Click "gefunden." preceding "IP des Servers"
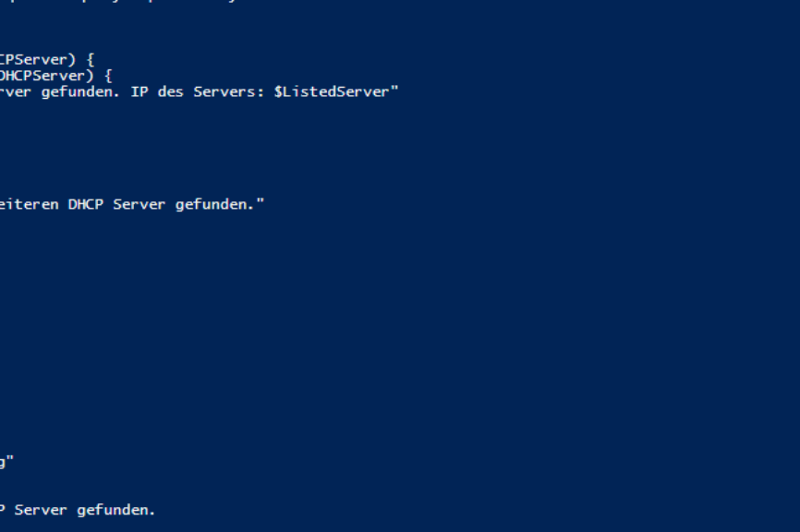Image resolution: width=800 pixels, height=532 pixels. point(80,92)
